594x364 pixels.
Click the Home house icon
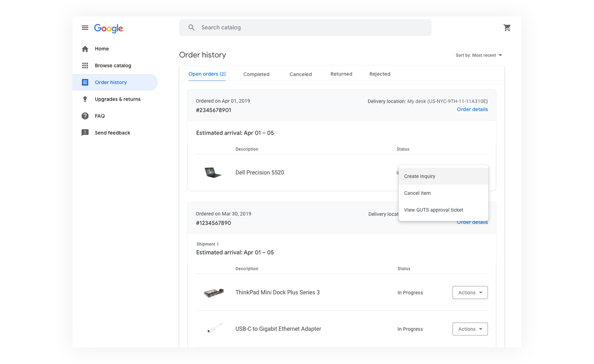[x=85, y=49]
